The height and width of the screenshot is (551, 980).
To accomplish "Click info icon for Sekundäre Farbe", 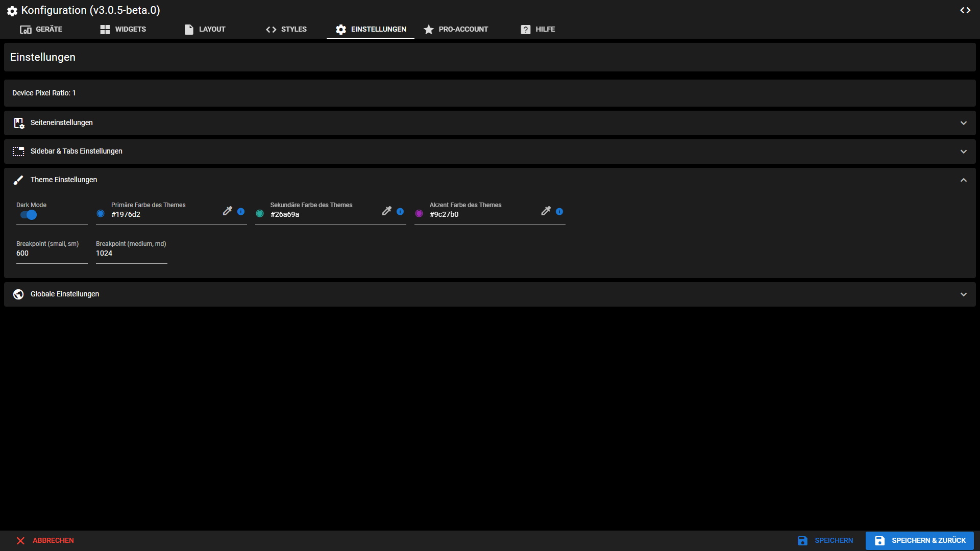I will [x=400, y=211].
